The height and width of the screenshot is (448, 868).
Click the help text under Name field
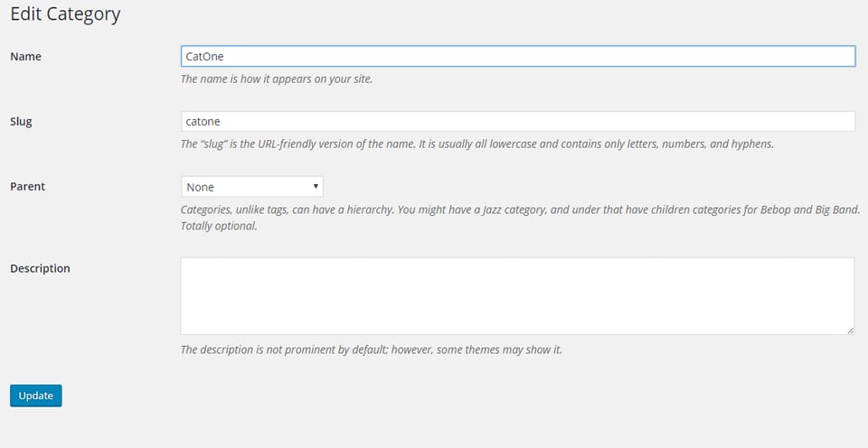[277, 79]
